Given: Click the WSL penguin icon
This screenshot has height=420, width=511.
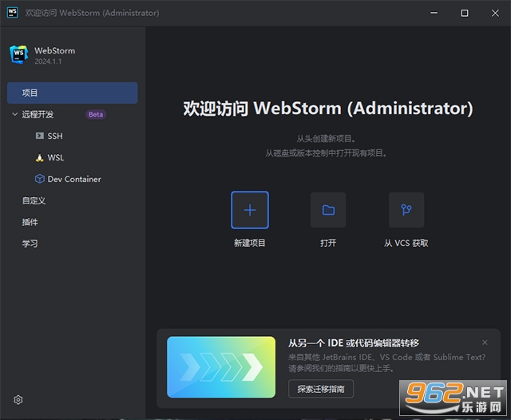Looking at the screenshot, I should [x=39, y=157].
